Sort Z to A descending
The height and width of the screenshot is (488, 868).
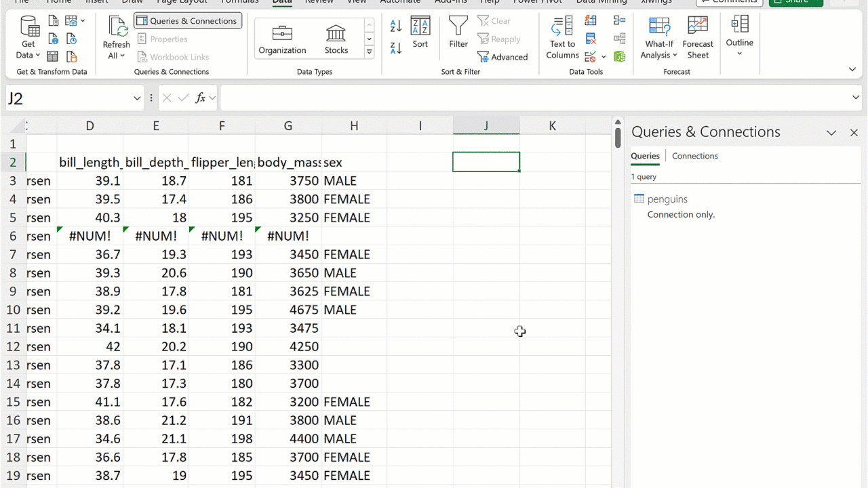[396, 48]
